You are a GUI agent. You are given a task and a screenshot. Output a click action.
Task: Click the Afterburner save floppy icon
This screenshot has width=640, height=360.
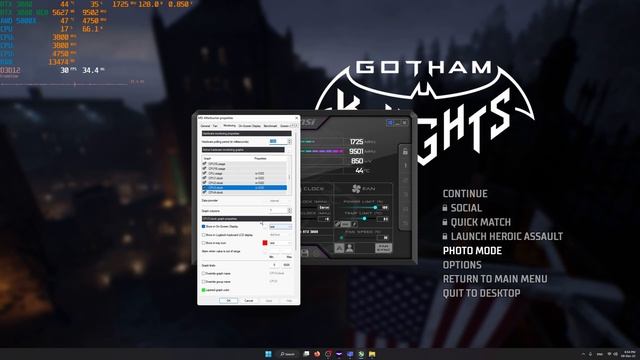pyautogui.click(x=305, y=253)
